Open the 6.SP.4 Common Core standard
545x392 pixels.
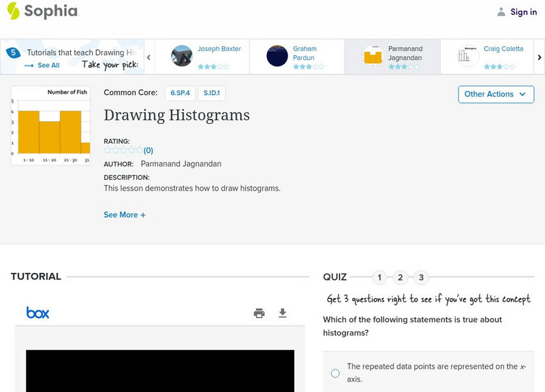181,93
